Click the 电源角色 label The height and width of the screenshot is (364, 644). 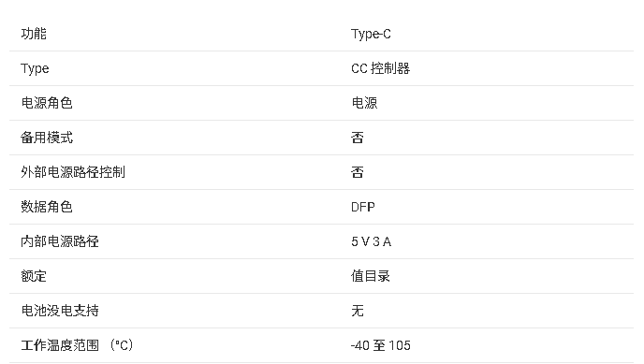click(47, 103)
